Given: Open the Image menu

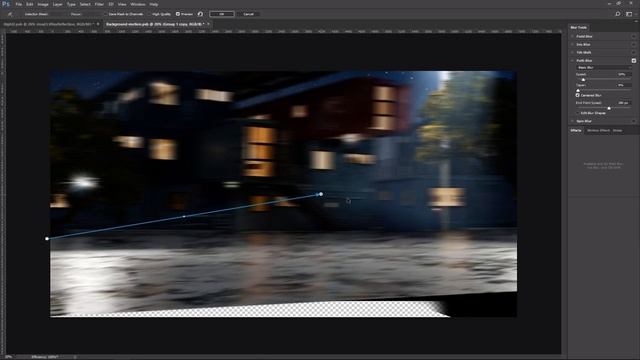Looking at the screenshot, I should pyautogui.click(x=43, y=4).
